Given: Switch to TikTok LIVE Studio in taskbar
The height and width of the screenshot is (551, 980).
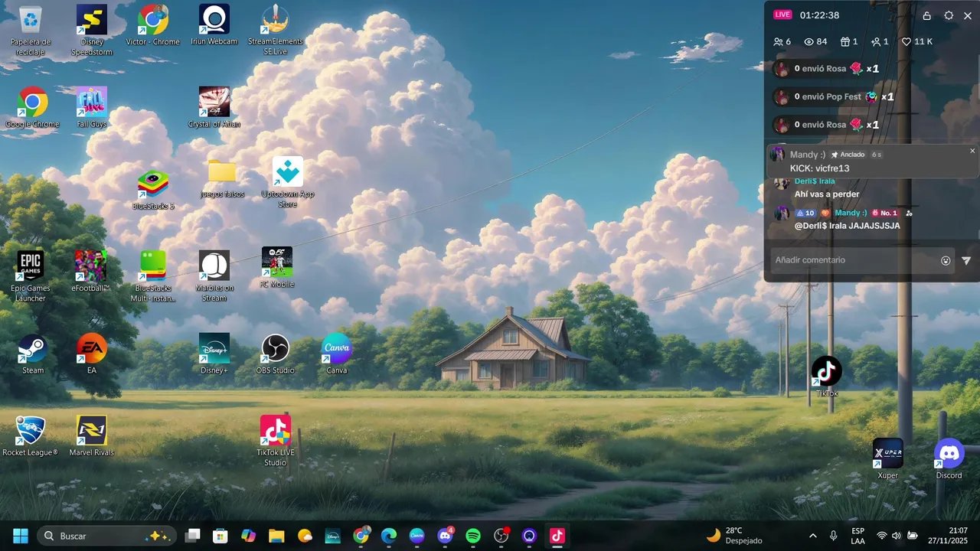Looking at the screenshot, I should pyautogui.click(x=557, y=536).
